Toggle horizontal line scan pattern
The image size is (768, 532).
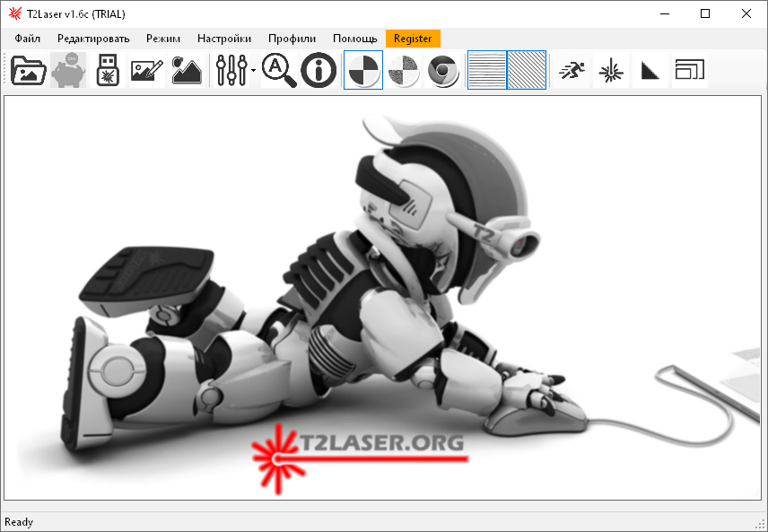point(487,70)
